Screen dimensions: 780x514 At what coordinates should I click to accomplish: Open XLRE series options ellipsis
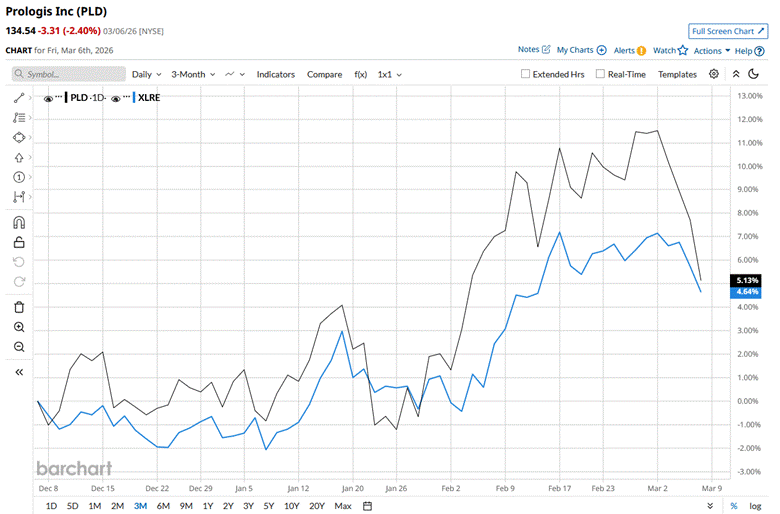click(126, 96)
